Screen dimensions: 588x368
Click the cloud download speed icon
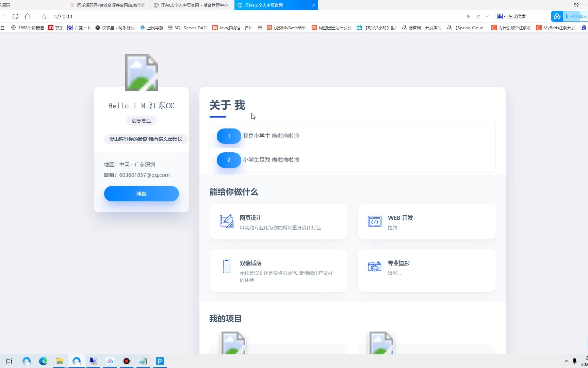coord(557,16)
